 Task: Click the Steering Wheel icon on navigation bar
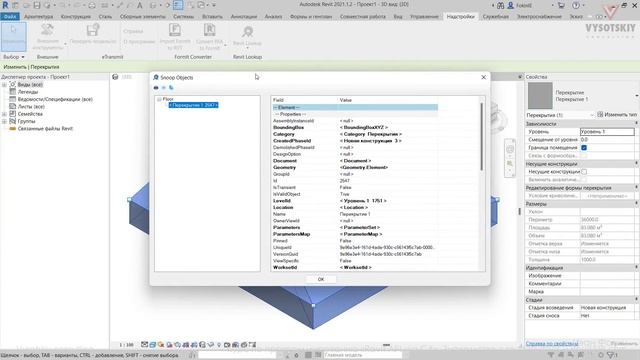click(x=510, y=149)
